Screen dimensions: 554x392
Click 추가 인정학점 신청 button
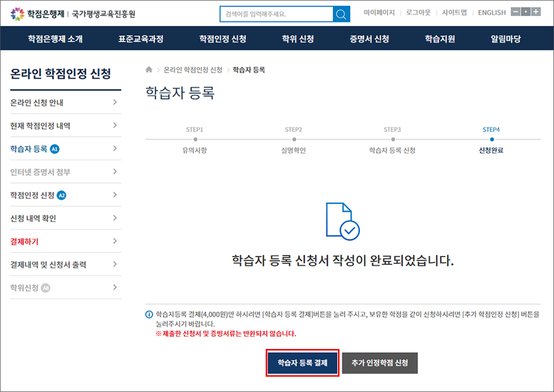coord(379,363)
